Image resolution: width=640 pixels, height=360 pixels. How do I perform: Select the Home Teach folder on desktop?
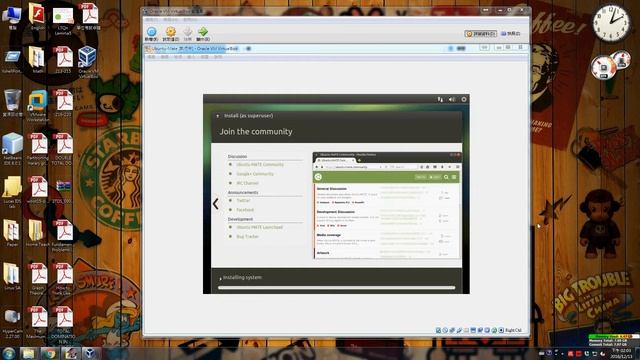click(x=38, y=233)
